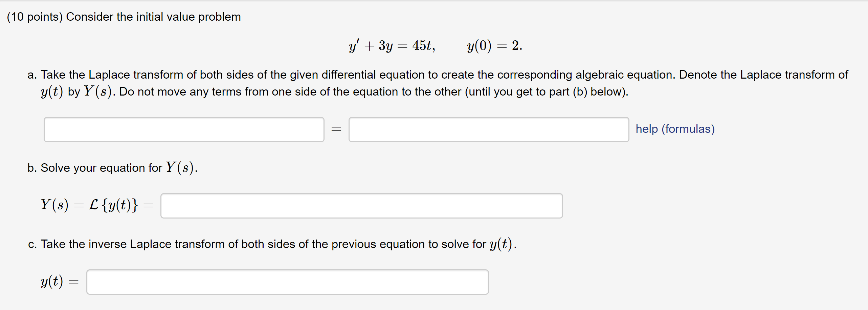Select the 'Consider the initial value problem' heading
Screen dimensions: 868x310
(x=153, y=17)
